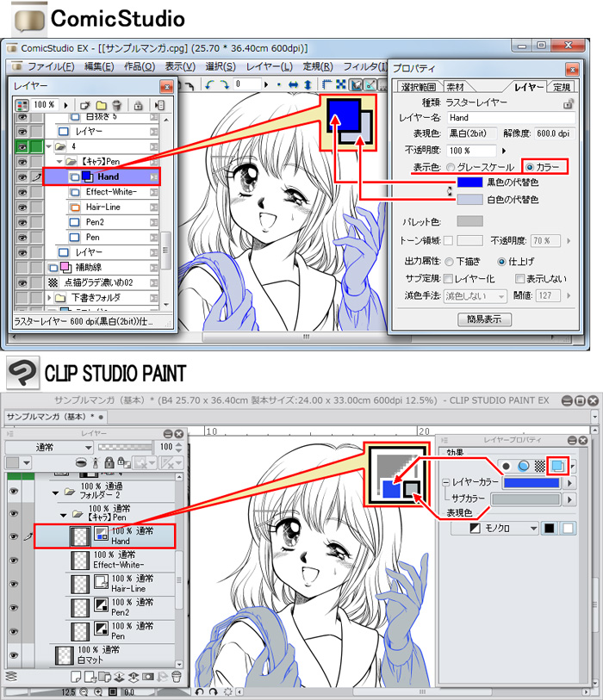Click the 白色の代替色 light swatch
Screen dimensions: 603x700
point(469,200)
